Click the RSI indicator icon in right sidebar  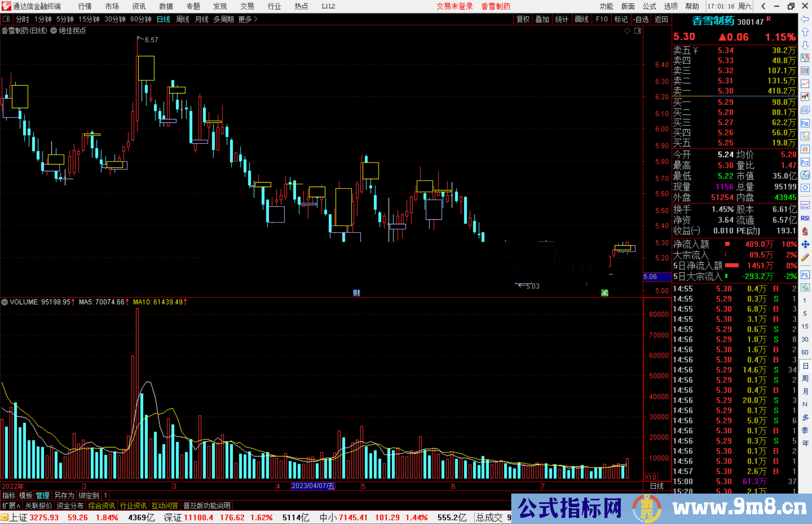[x=805, y=218]
